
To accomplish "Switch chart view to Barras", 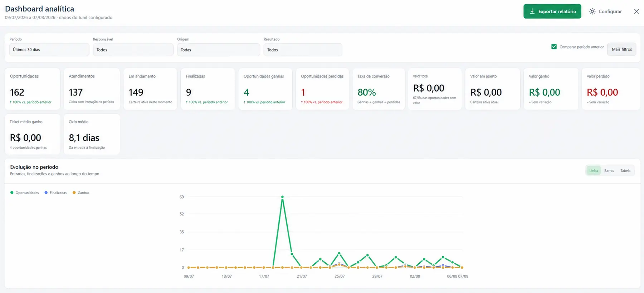I will 609,171.
